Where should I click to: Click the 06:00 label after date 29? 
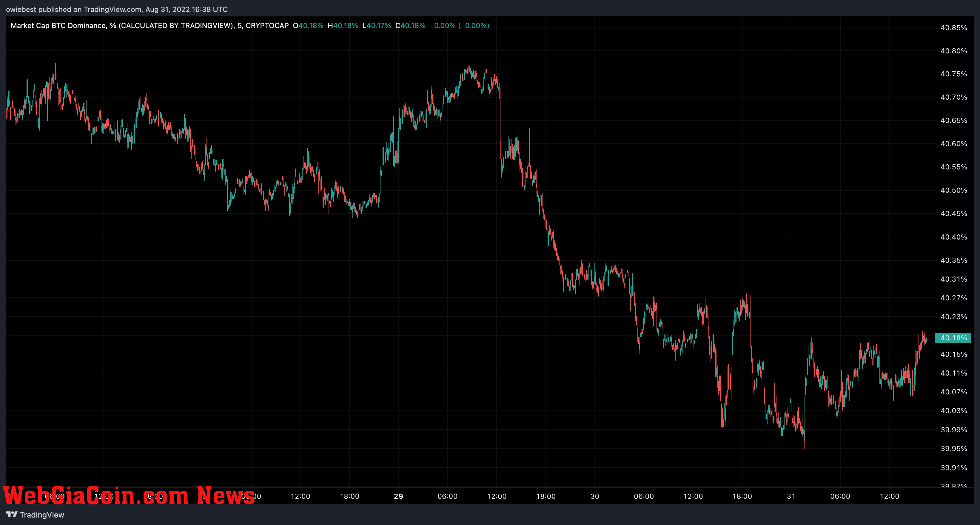(x=447, y=496)
